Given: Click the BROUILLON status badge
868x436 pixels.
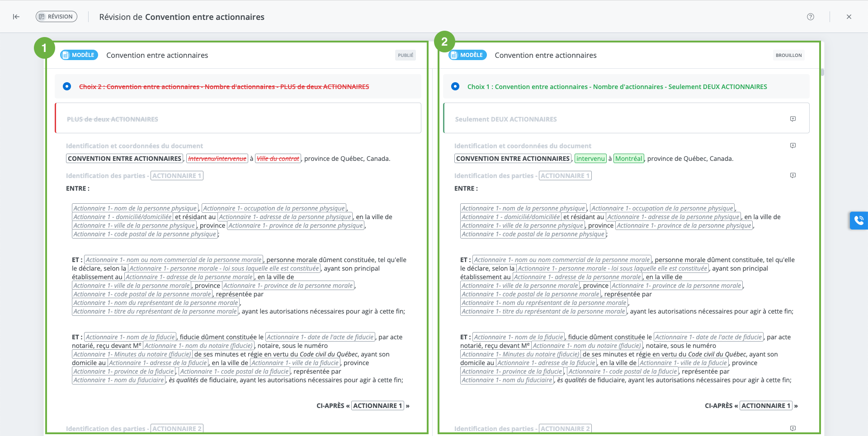Looking at the screenshot, I should pos(788,55).
